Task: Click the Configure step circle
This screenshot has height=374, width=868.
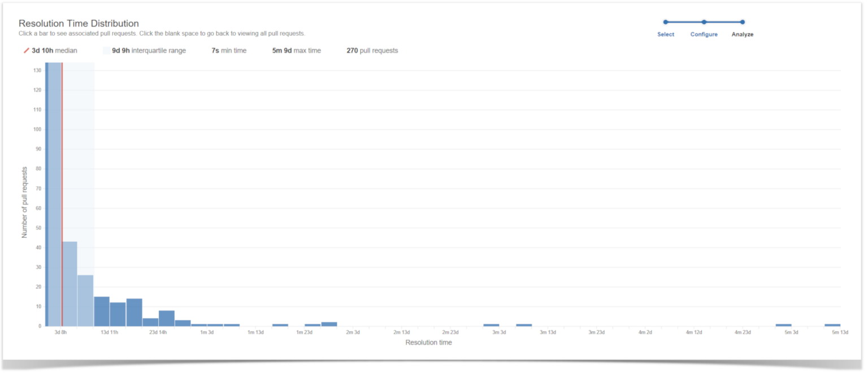Action: coord(704,22)
